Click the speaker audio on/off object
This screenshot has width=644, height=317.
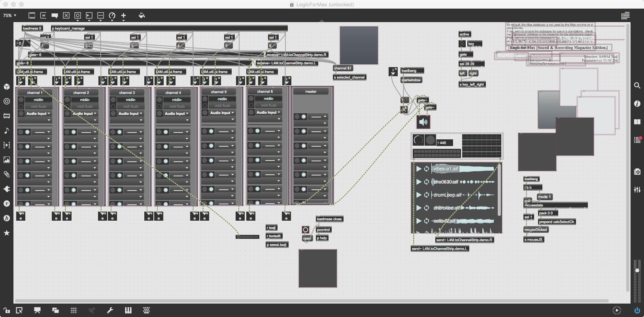tap(423, 122)
